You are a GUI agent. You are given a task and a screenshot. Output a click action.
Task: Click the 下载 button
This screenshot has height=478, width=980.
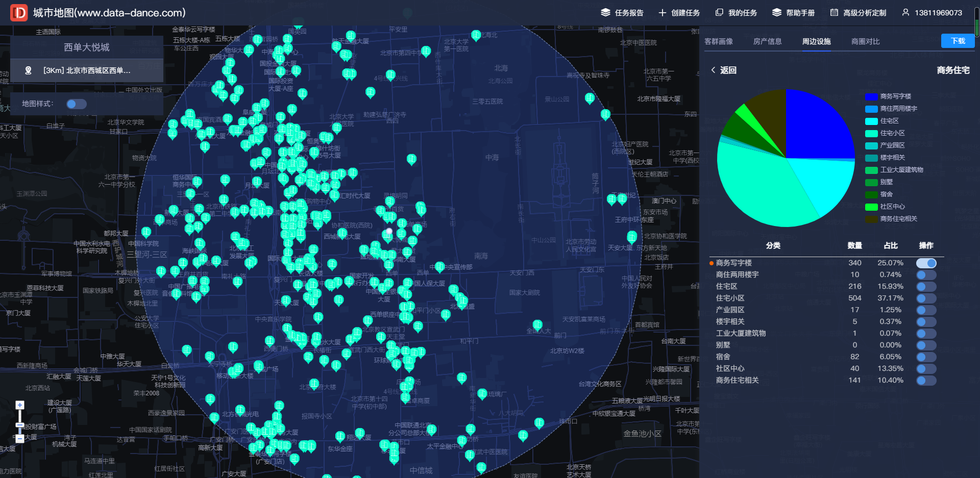click(958, 41)
